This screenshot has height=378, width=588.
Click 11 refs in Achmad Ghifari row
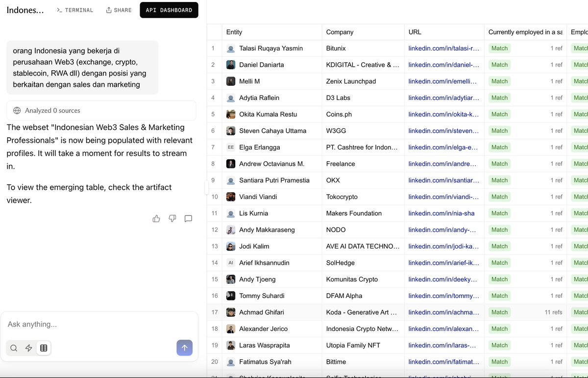point(553,312)
